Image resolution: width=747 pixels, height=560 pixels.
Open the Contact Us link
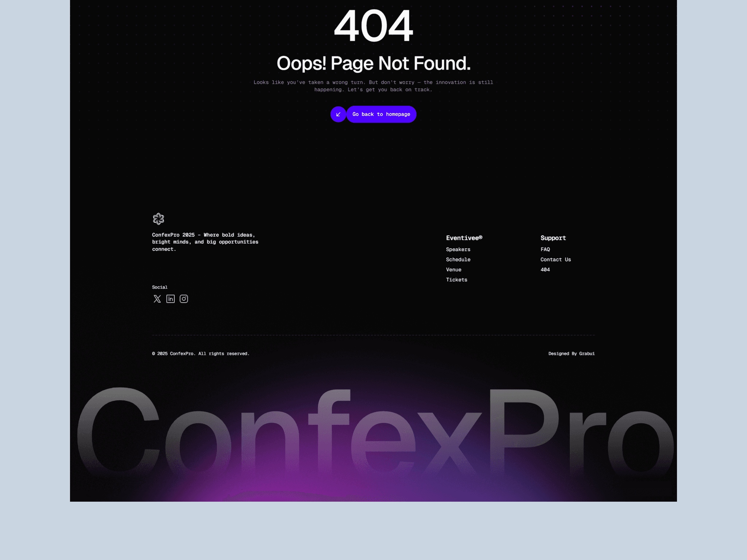coord(556,260)
